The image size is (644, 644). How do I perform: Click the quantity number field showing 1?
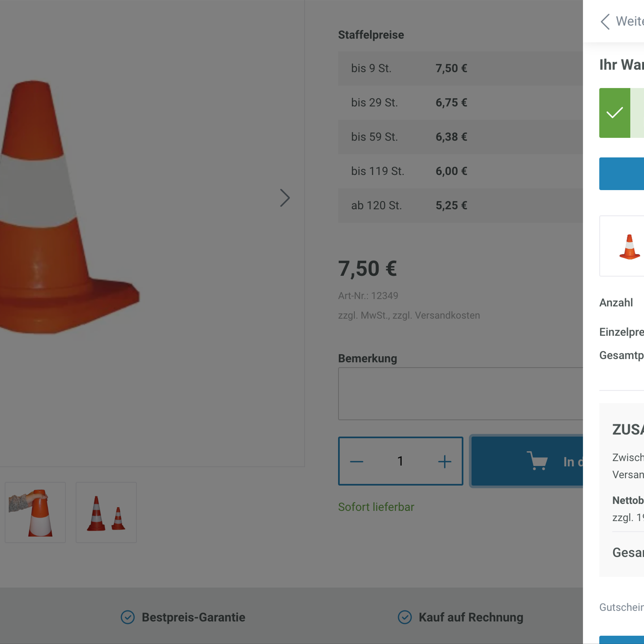click(x=400, y=461)
